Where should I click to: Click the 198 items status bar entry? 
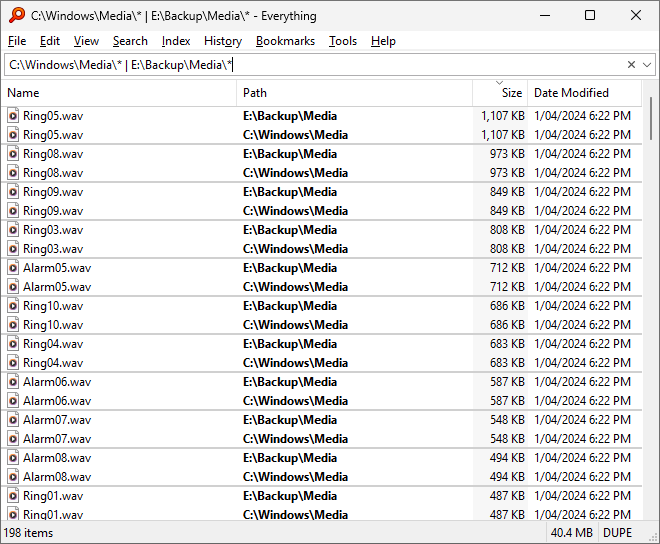(x=28, y=533)
